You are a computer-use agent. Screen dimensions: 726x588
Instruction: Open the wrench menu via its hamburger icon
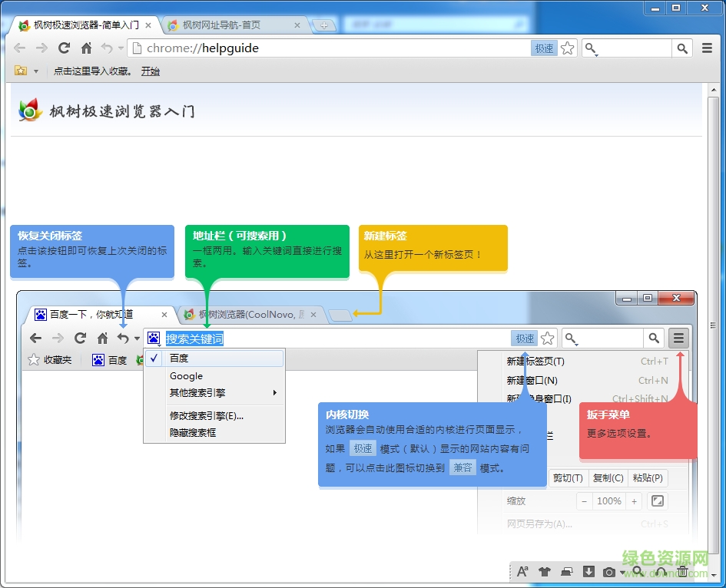click(677, 338)
